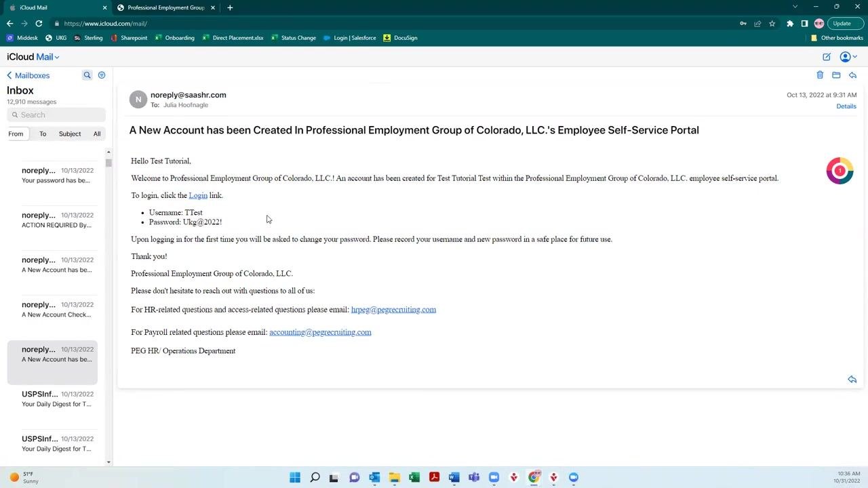Launch Adobe Acrobat from the taskbar
The image size is (868, 488).
(434, 477)
